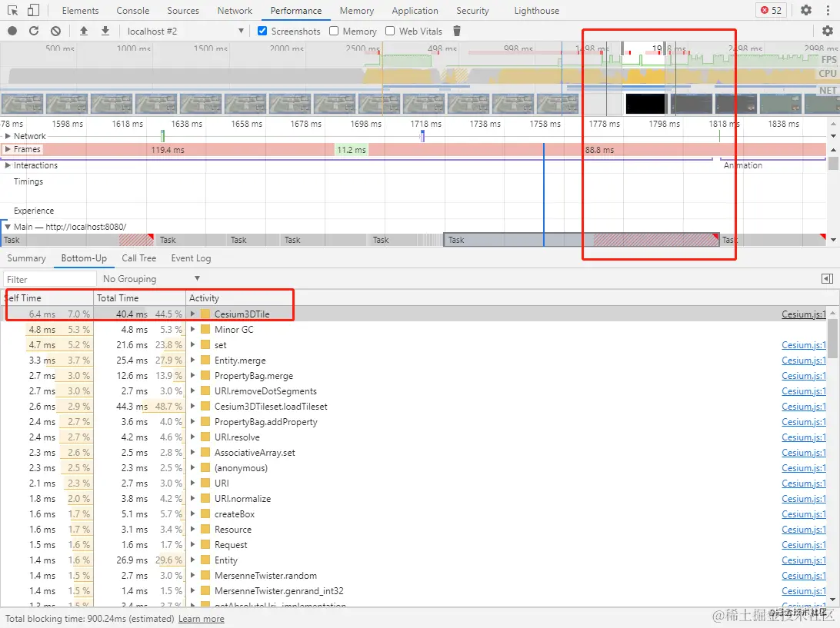Start recording with the record button

coord(12,31)
